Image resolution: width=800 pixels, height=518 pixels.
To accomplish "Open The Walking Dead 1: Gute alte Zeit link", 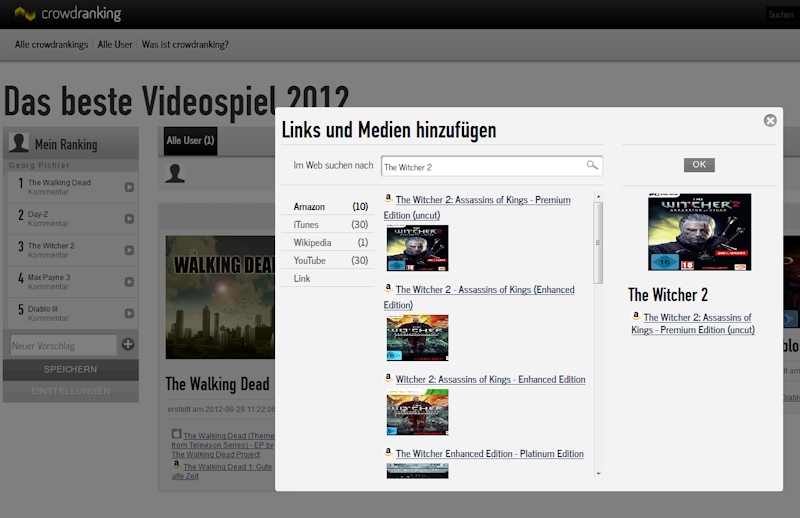I will 222,471.
